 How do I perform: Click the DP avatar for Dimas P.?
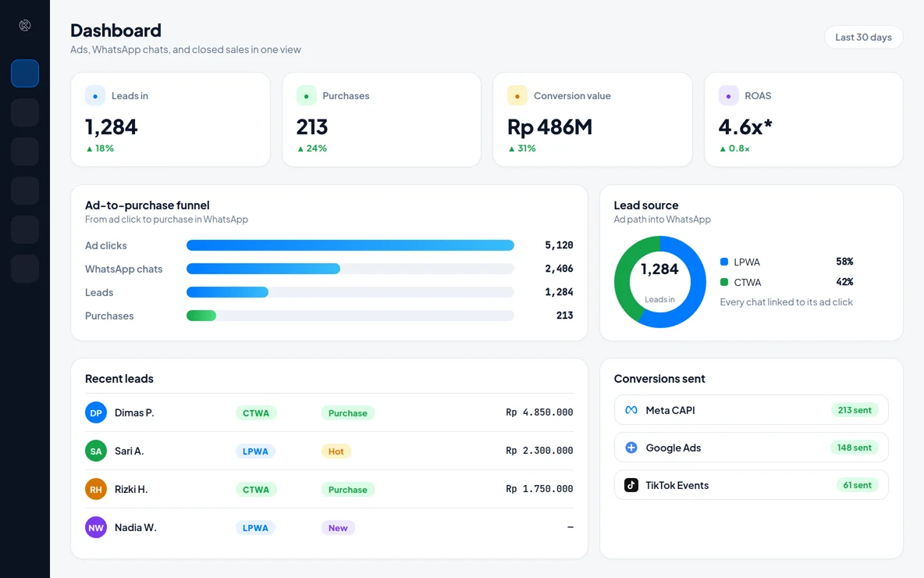tap(96, 413)
